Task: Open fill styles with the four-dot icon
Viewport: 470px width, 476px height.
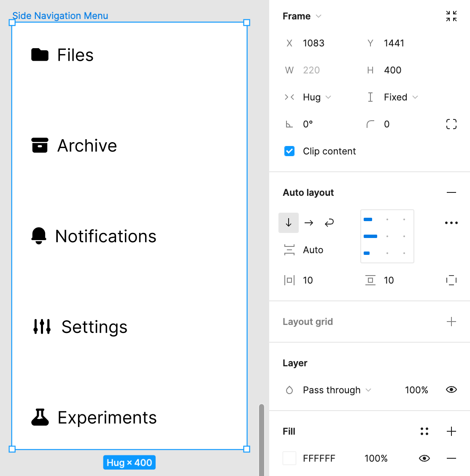Action: pos(424,431)
